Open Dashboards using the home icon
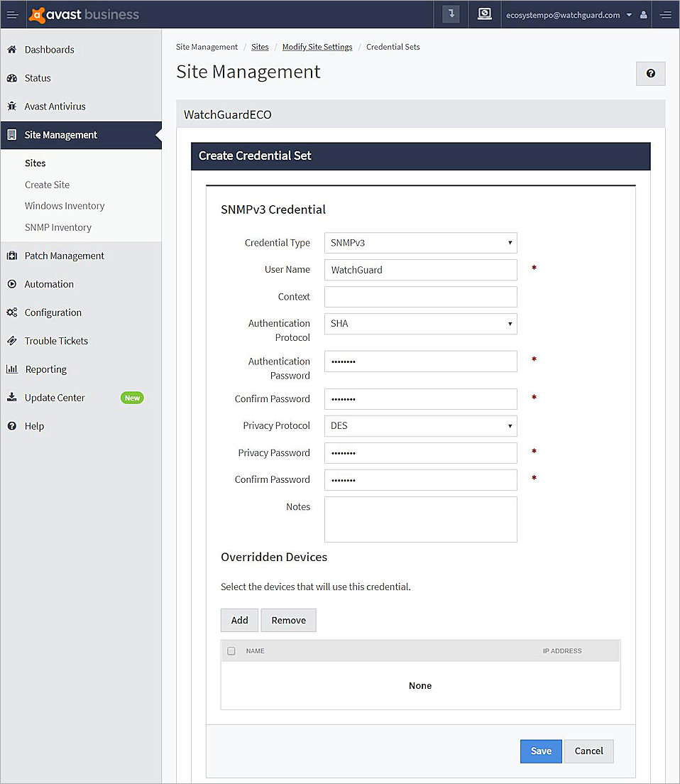680x784 pixels. [12, 49]
